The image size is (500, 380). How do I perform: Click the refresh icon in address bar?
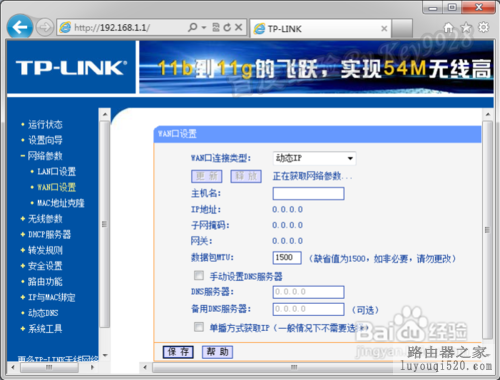pyautogui.click(x=227, y=28)
